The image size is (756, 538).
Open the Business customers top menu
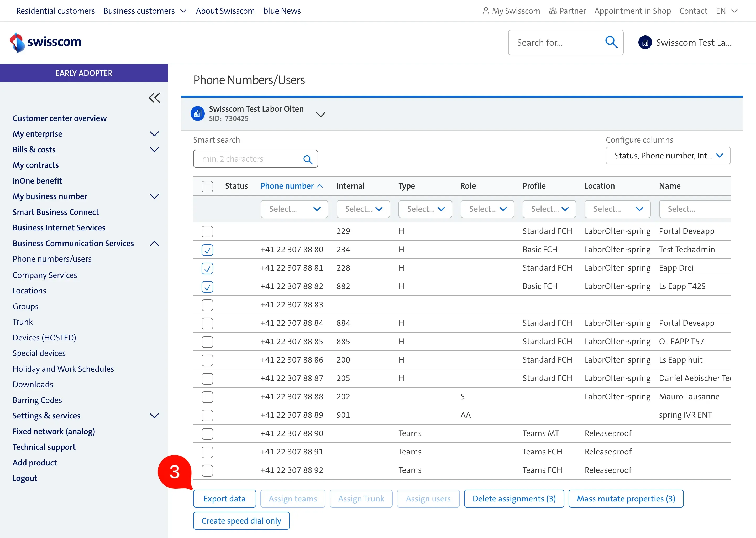click(145, 11)
